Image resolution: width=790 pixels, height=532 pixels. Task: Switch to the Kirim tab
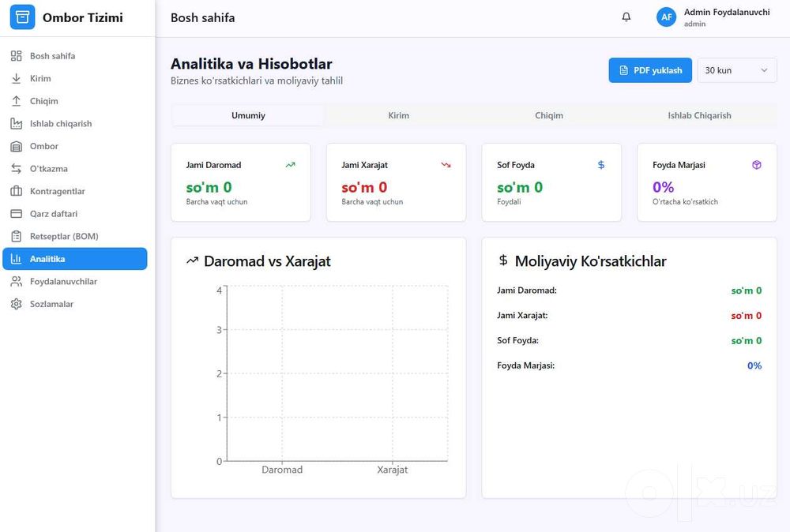pyautogui.click(x=398, y=115)
